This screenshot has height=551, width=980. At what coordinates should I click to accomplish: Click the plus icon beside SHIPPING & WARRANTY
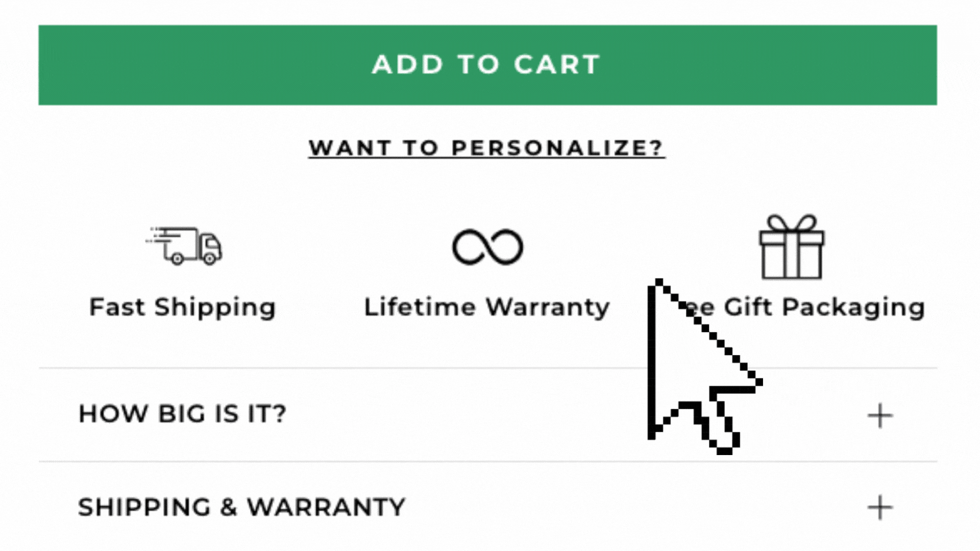tap(880, 508)
